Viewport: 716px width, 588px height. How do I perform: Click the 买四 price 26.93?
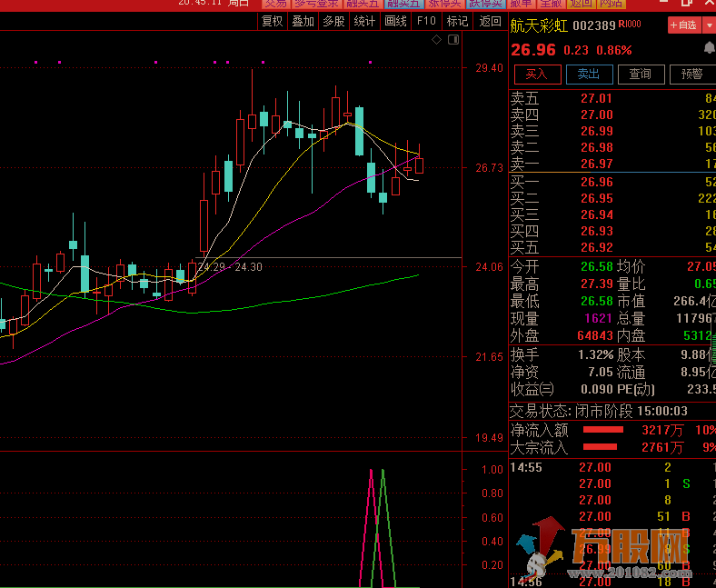[596, 231]
